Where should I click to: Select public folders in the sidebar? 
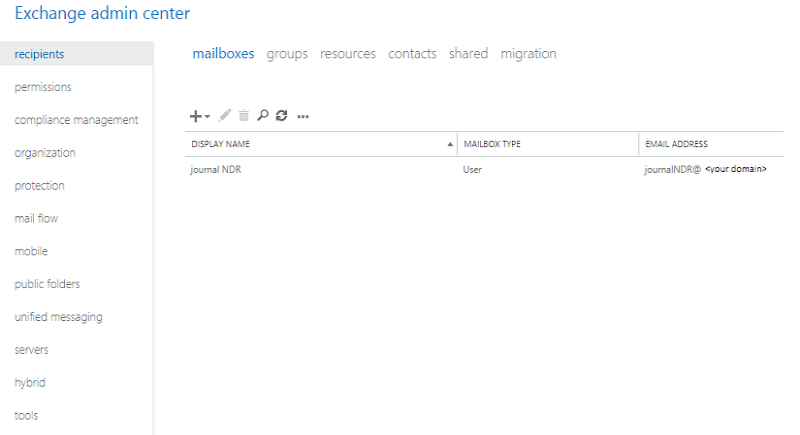click(47, 284)
